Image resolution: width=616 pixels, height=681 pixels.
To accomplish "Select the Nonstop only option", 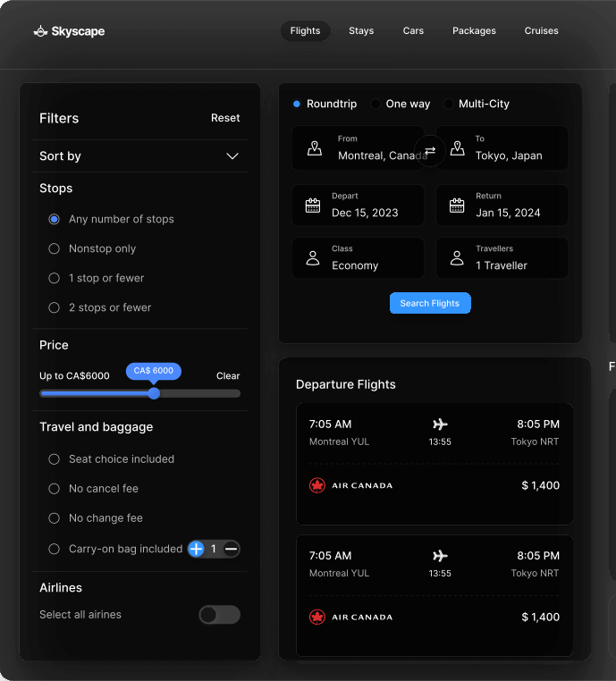I will point(55,248).
